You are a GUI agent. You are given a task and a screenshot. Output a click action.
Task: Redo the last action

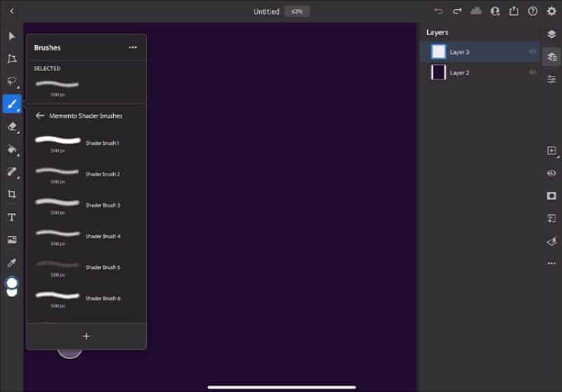457,11
